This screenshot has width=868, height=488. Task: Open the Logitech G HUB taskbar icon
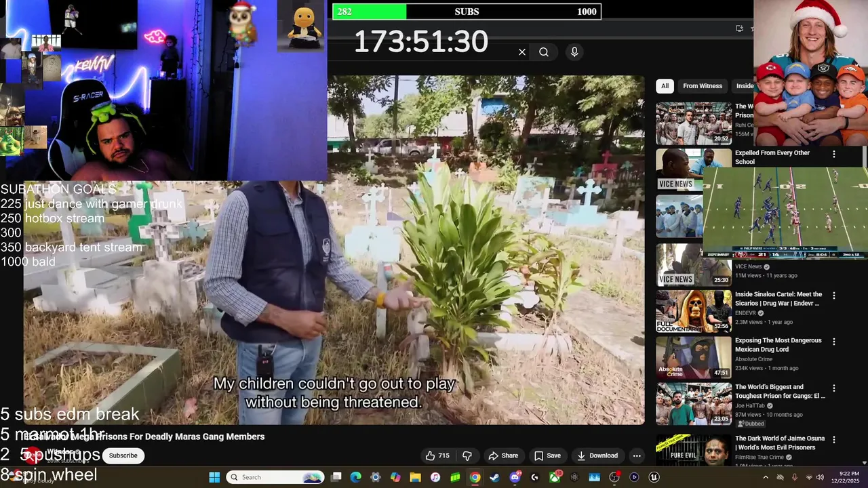pyautogui.click(x=534, y=477)
